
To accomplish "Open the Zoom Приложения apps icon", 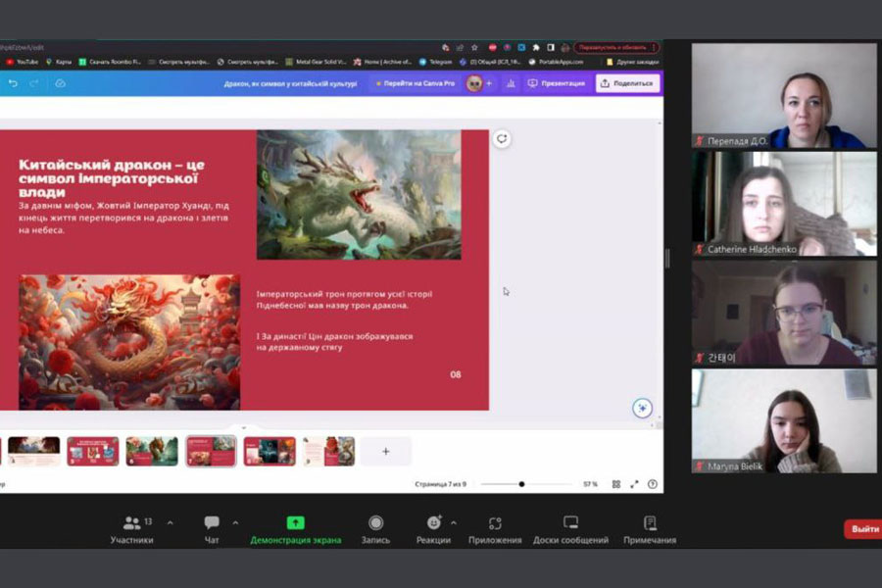I will 495,523.
